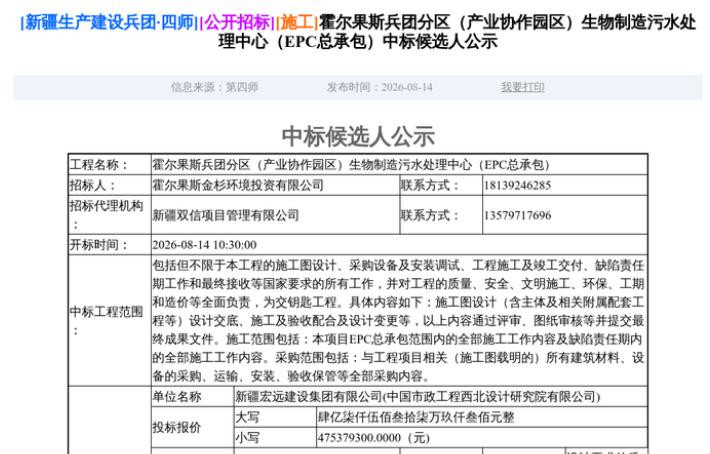Click the 联系方式 label beside 18139246285
710x454 pixels.
click(441, 185)
